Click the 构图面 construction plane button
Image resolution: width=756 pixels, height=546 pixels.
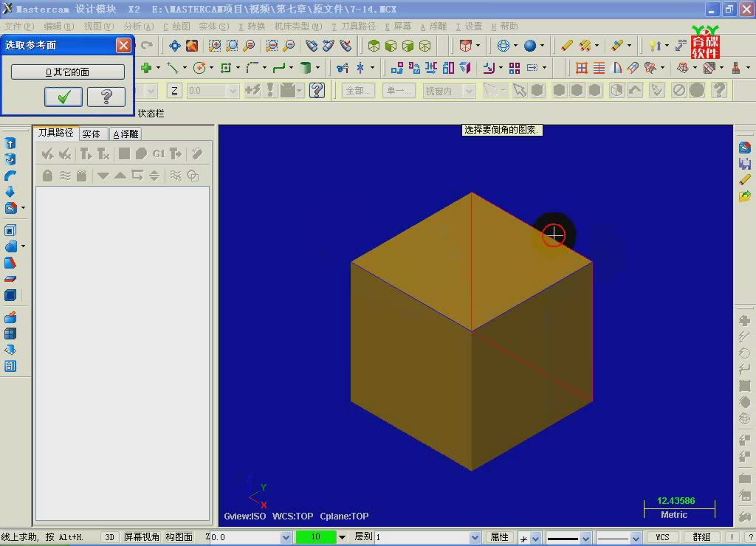coord(179,537)
